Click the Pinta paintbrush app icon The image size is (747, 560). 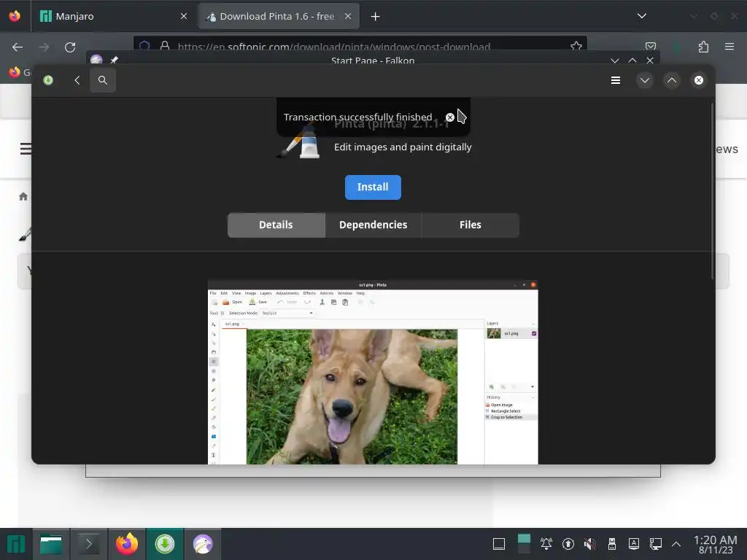[298, 141]
